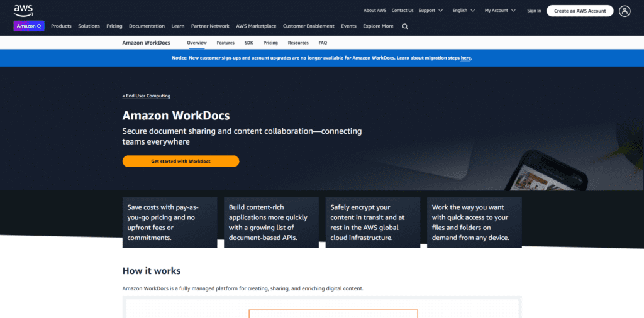Viewport: 644px width, 318px height.
Task: Open Amazon Q button
Action: pyautogui.click(x=29, y=26)
